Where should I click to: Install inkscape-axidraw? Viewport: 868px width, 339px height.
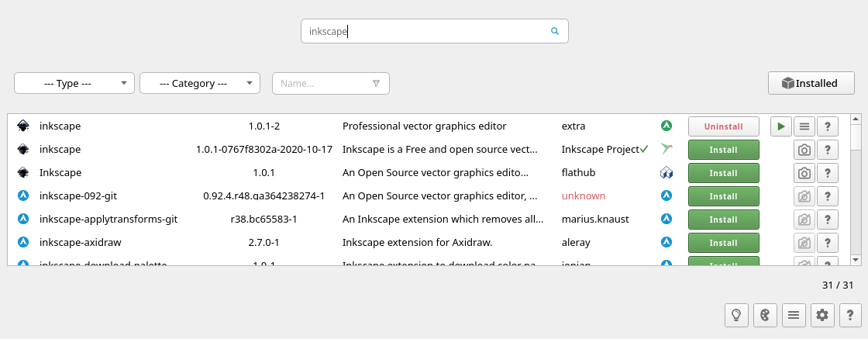(724, 243)
